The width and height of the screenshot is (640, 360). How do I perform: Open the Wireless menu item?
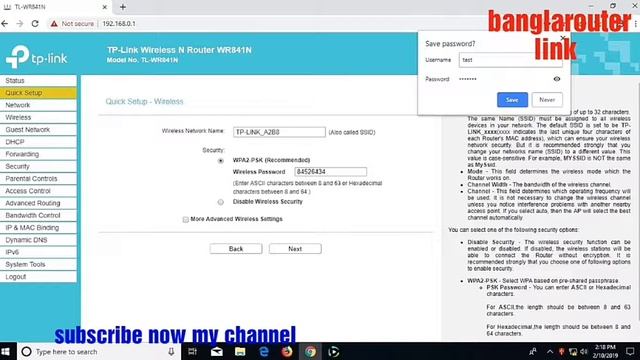(38, 117)
